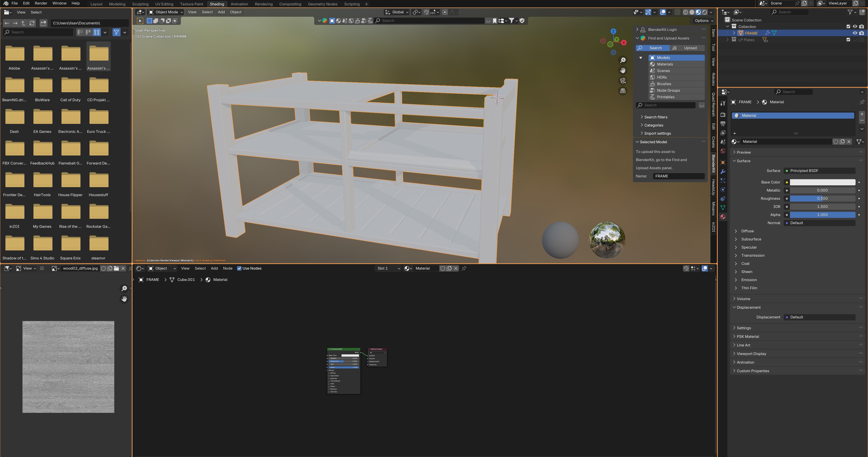This screenshot has height=457, width=868.
Task: Select wireframe viewport shading mode
Action: (x=685, y=12)
